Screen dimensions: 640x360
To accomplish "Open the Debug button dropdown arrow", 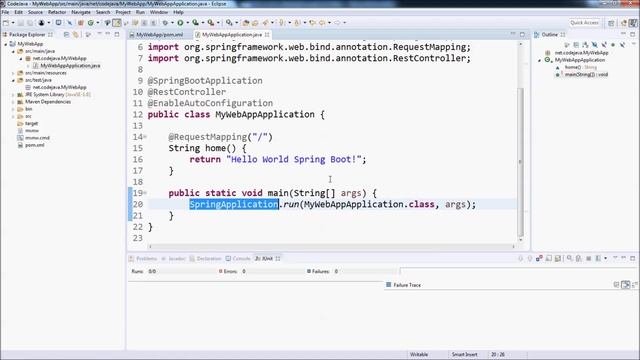I will pyautogui.click(x=172, y=23).
